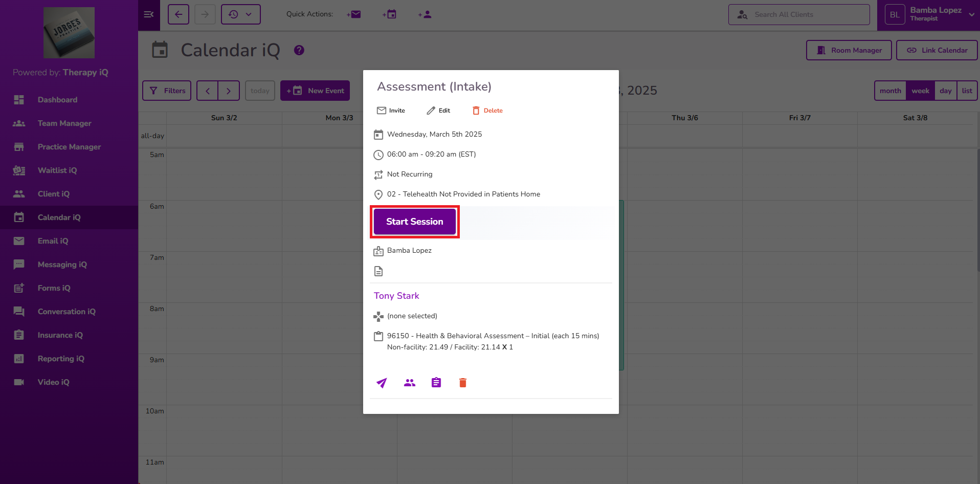
Task: Click the Mon 3/3 column header
Action: point(339,118)
